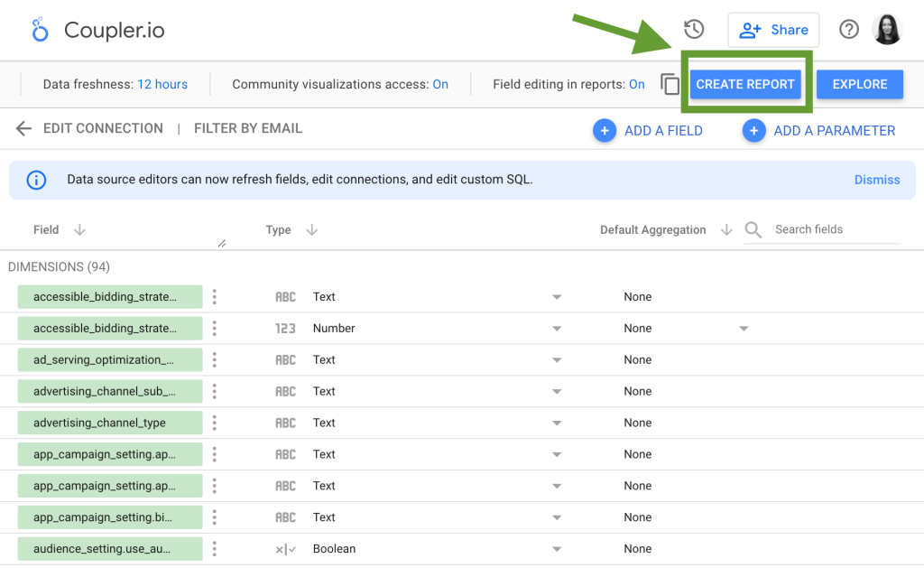Switch to FILTER BY EMAIL
The image size is (924, 568).
coord(247,128)
